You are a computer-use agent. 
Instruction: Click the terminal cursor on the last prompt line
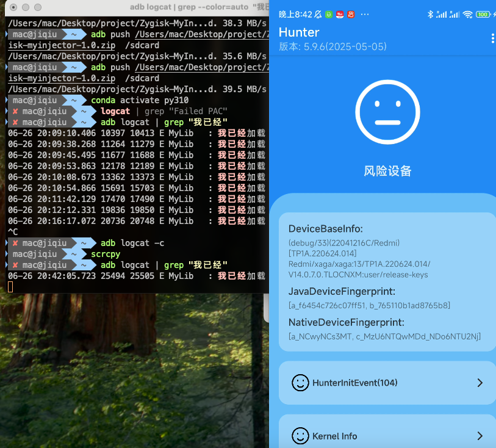(x=10, y=287)
